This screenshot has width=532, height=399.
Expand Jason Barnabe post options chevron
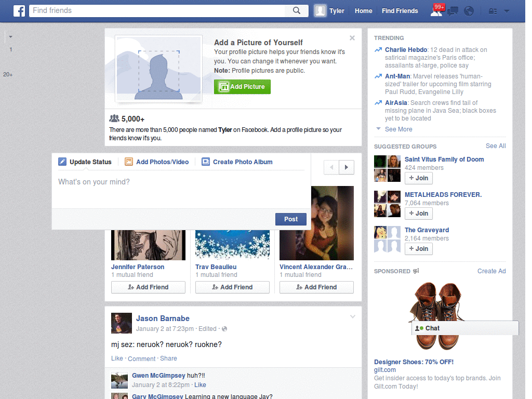(x=353, y=316)
